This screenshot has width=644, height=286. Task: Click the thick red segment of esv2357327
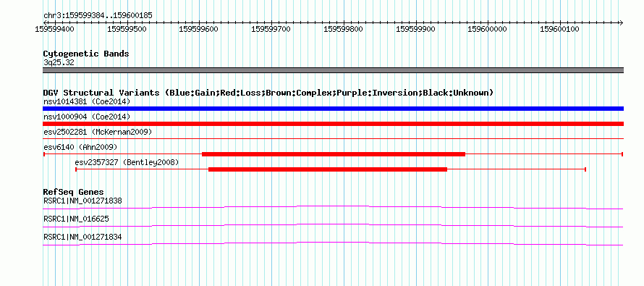[x=328, y=169]
